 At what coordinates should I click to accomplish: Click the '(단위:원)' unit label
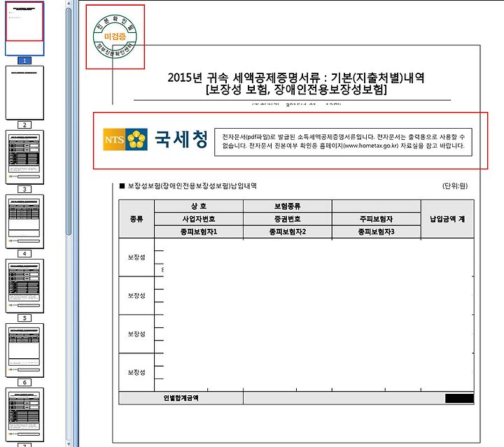coord(455,186)
